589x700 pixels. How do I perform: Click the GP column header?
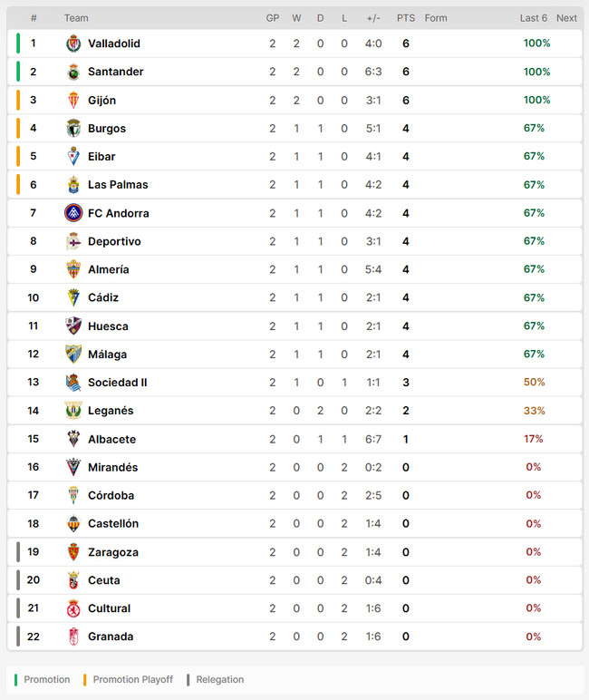click(x=273, y=18)
